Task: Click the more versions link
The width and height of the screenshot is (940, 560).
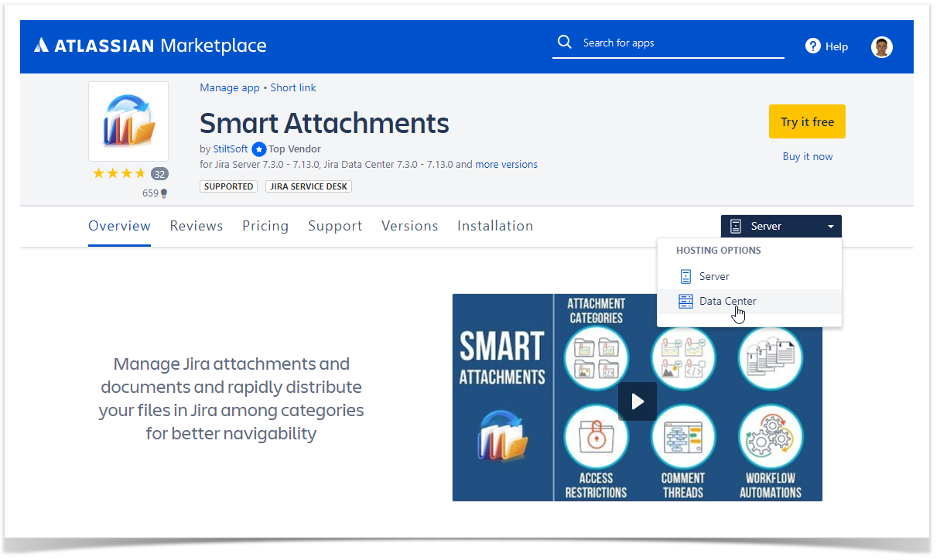Action: (507, 165)
